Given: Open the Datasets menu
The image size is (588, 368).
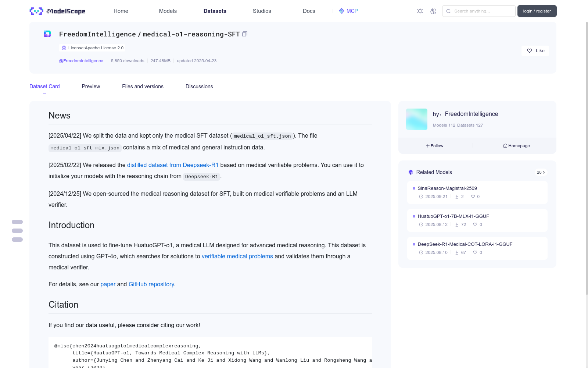Looking at the screenshot, I should tap(215, 11).
